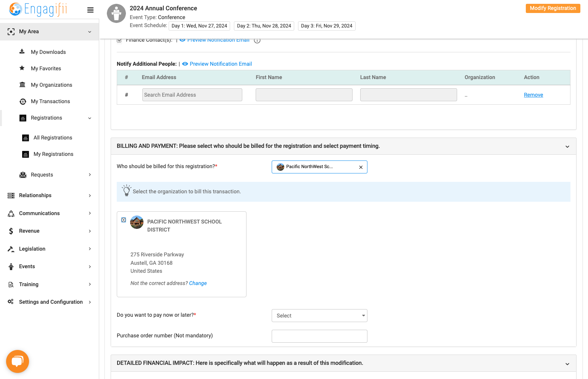The image size is (588, 379).
Task: Open My Organizations page
Action: pos(52,85)
